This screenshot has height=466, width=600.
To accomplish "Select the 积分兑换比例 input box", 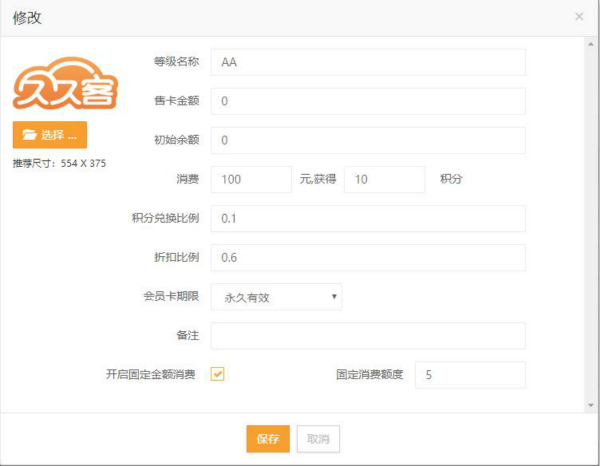I will 368,218.
